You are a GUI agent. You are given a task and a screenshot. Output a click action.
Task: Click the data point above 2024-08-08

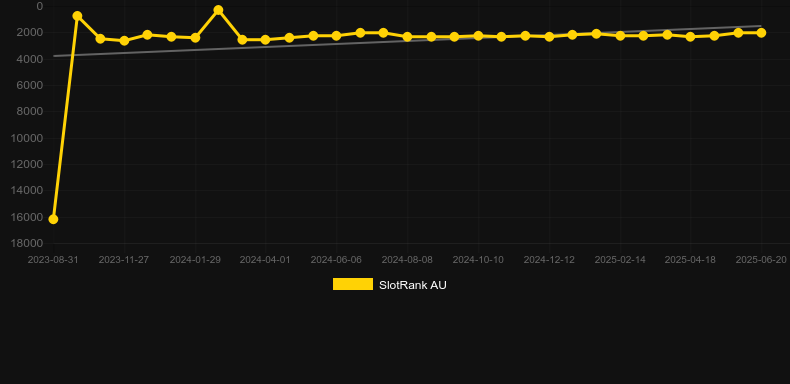407,37
